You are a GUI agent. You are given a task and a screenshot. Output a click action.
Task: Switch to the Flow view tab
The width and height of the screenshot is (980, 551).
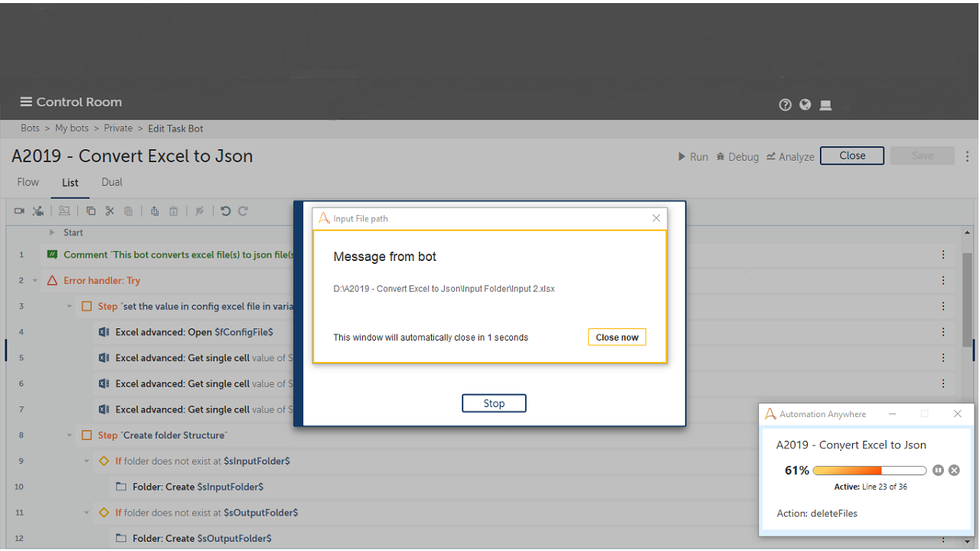coord(28,182)
